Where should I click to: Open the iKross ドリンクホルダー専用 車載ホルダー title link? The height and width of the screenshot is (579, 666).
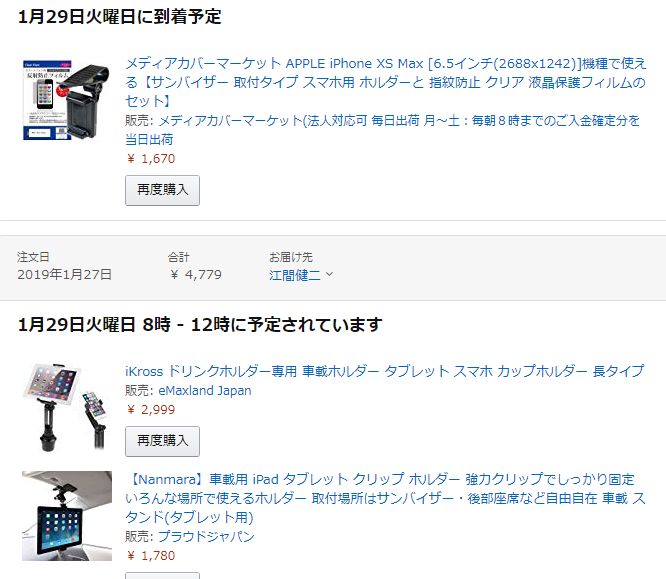point(384,371)
